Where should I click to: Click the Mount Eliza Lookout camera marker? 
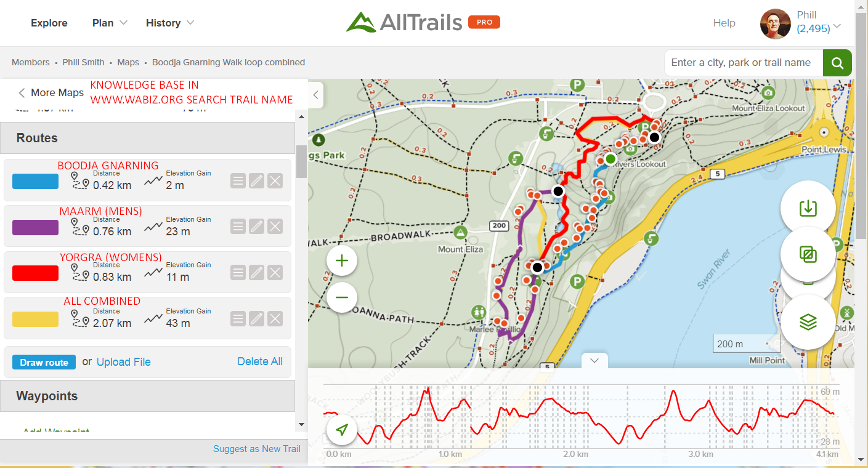pyautogui.click(x=768, y=93)
